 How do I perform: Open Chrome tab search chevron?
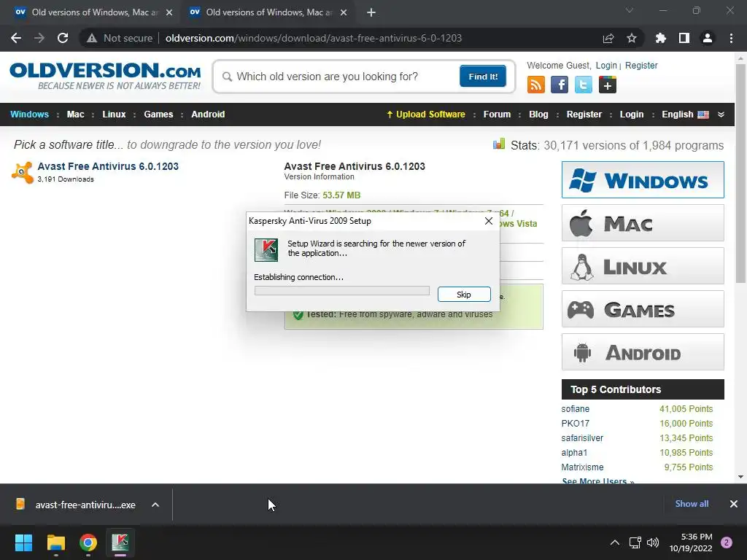(630, 10)
